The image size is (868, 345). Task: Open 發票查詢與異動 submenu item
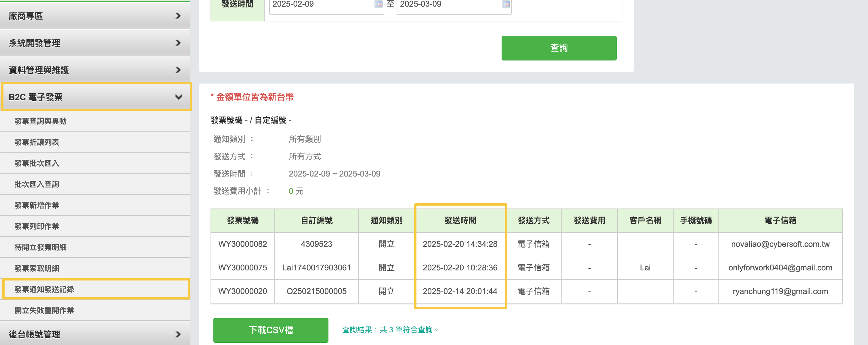click(x=95, y=121)
